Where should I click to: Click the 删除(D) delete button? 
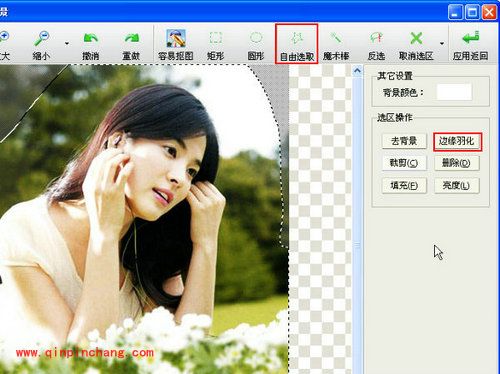coord(457,163)
